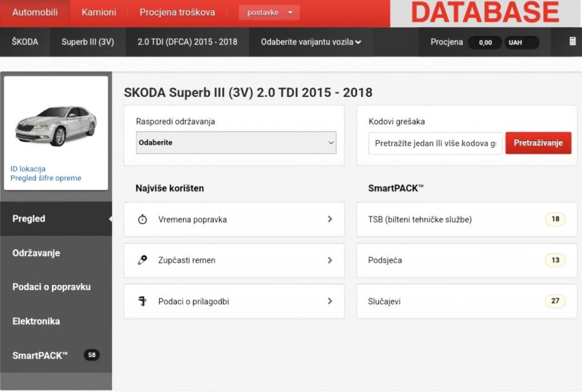
Task: Select the ŠKODA breadcrumb
Action: point(25,42)
